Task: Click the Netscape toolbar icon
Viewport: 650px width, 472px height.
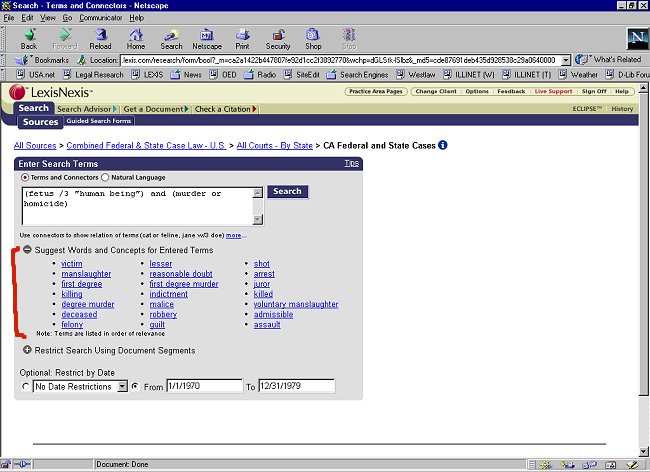Action: coord(207,39)
